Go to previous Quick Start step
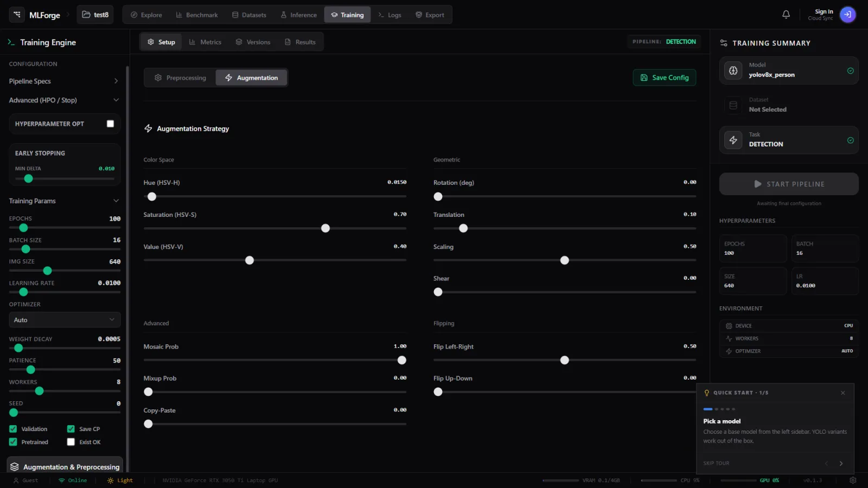This screenshot has height=488, width=868. point(826,463)
